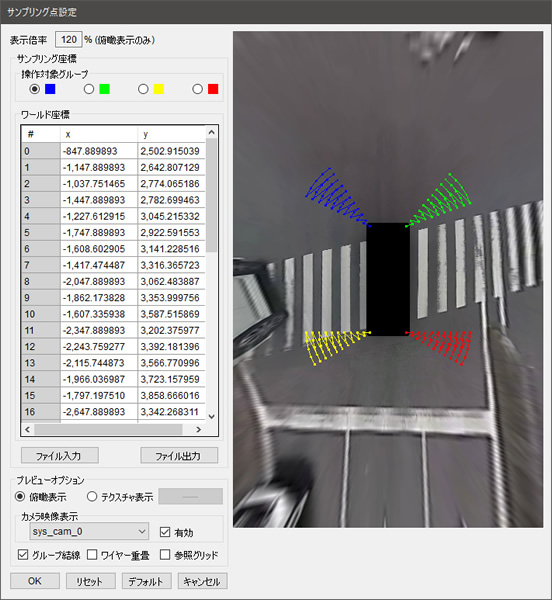The image size is (552, 600).
Task: Click the リセット button
Action: [91, 581]
